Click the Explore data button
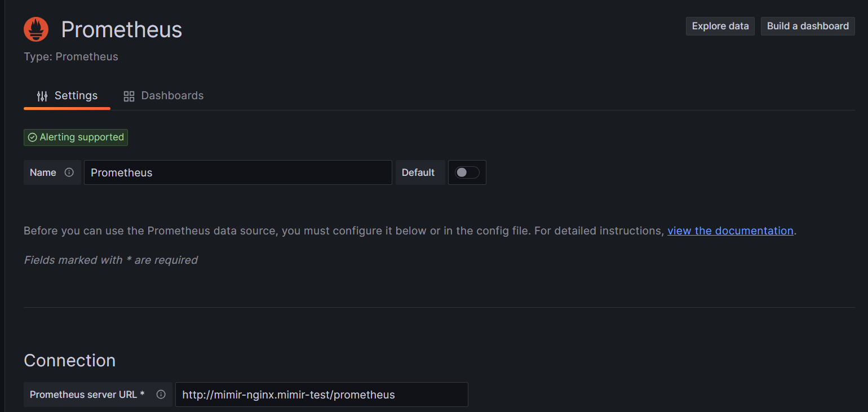Screen dimensions: 868x412 click(x=720, y=26)
